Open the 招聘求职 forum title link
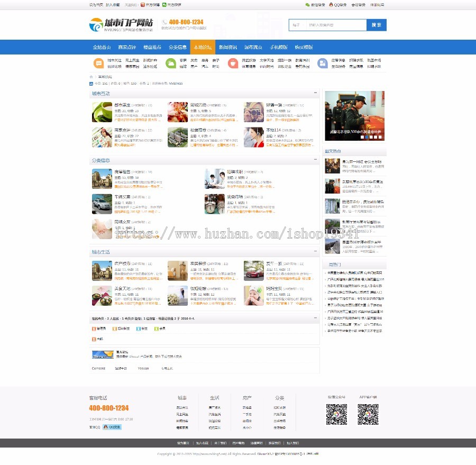The image size is (476, 465). pos(235,171)
